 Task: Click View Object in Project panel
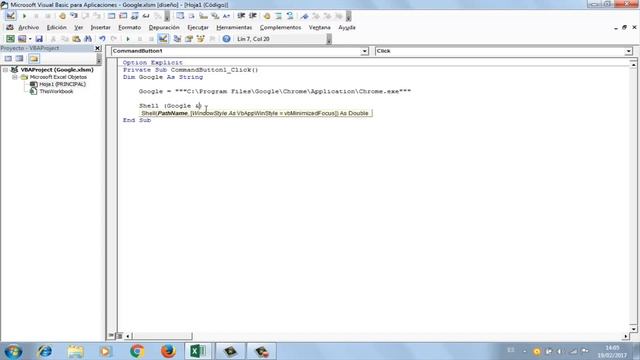pos(20,59)
